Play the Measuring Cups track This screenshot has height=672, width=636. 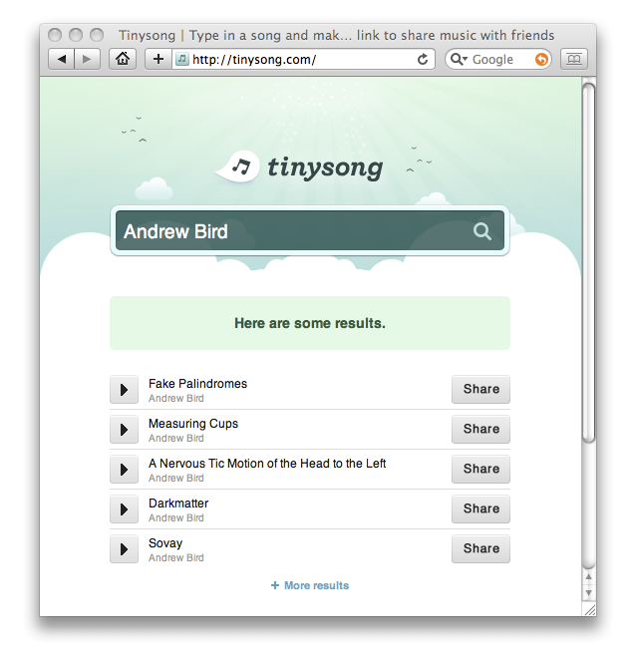(124, 430)
